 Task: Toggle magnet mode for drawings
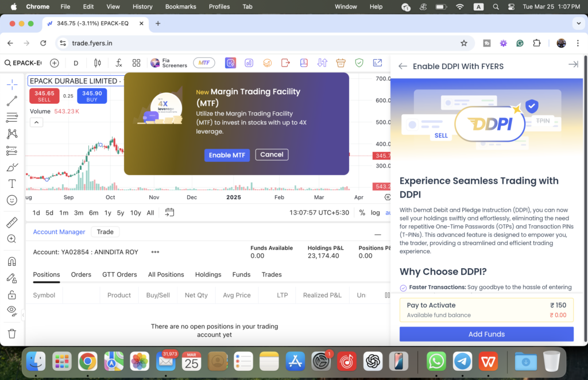click(x=12, y=261)
